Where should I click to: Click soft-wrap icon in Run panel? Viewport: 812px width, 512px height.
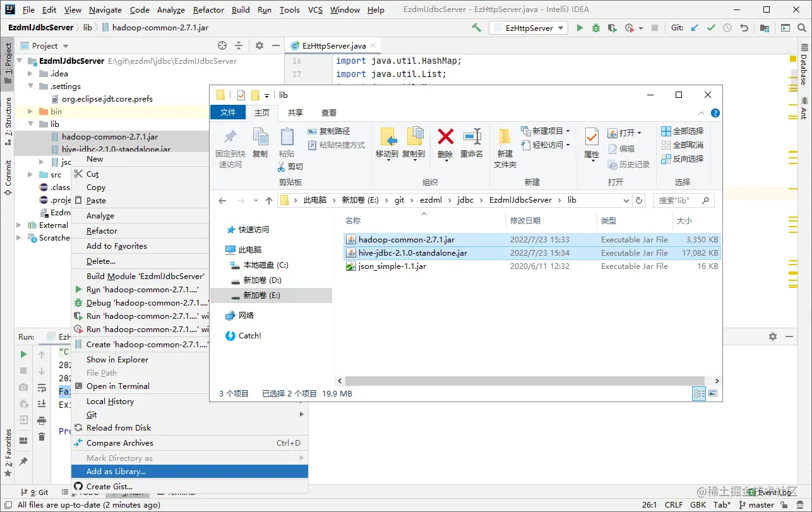pyautogui.click(x=42, y=387)
